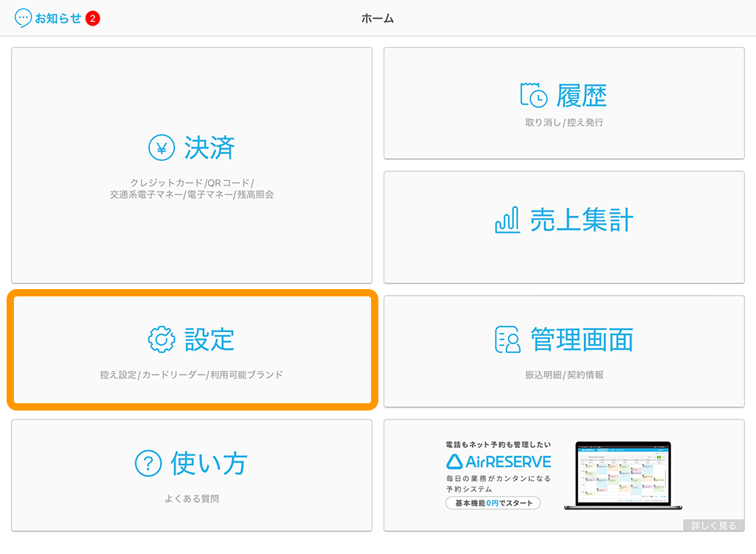Click the よくある質問 subtitle text
The width and height of the screenshot is (756, 554).
coord(192,499)
